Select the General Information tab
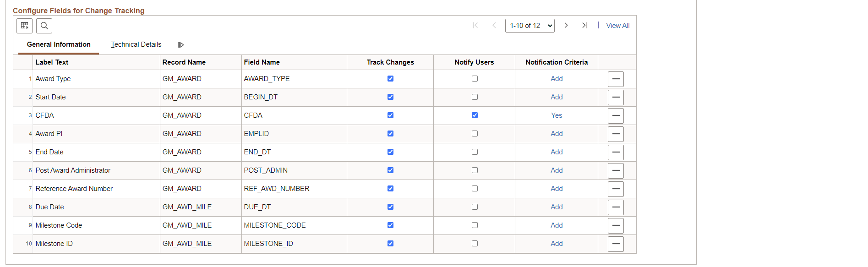Image resolution: width=868 pixels, height=267 pixels. click(x=59, y=44)
